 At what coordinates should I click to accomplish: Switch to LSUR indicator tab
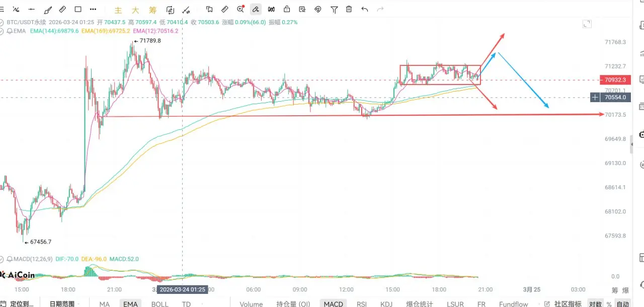coord(455,304)
